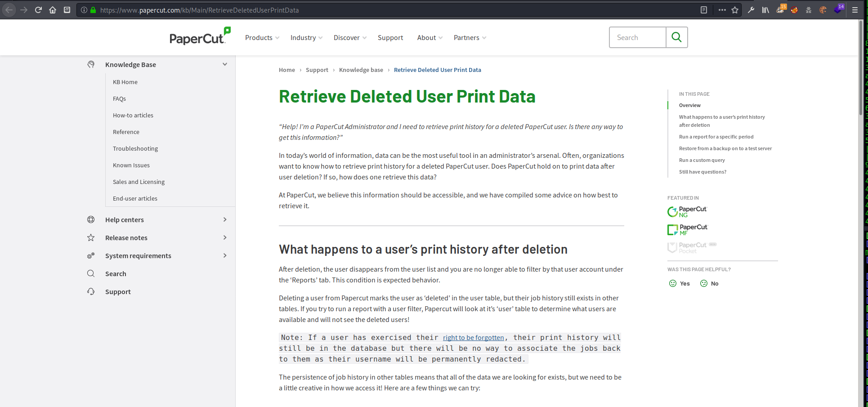Reload the page with browser refresh icon
Image resolution: width=868 pixels, height=407 pixels.
pyautogui.click(x=38, y=10)
